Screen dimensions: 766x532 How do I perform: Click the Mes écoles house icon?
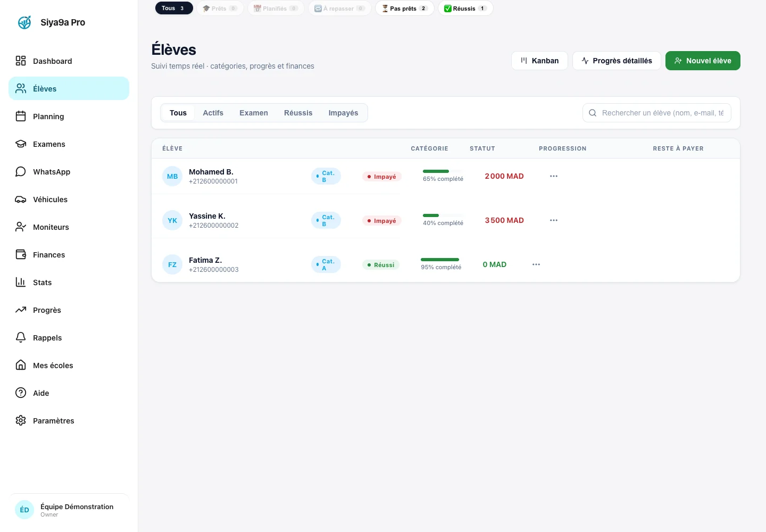[x=21, y=365]
